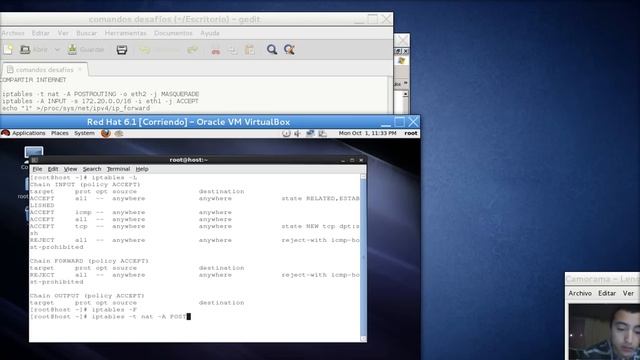Viewport: 640px width, 360px height.
Task: Open the gedit Ayuda menu
Action: [210, 33]
